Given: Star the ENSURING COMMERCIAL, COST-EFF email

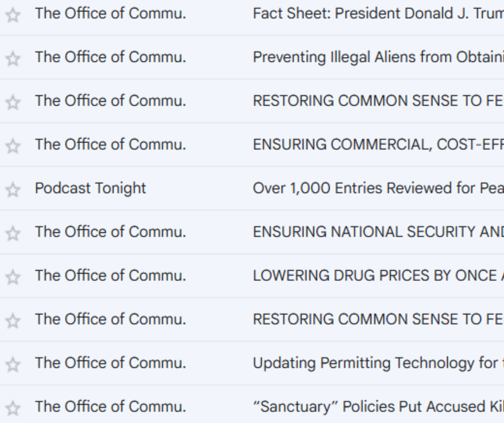Looking at the screenshot, I should (x=13, y=146).
